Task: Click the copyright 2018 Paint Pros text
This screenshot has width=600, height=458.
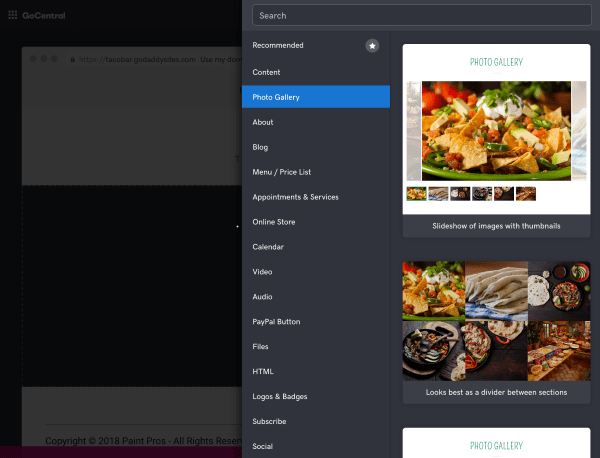Action: 143,441
